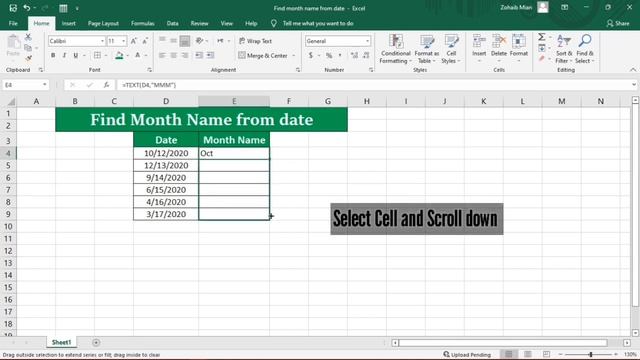Switch to Page Layout view in status bar
The height and width of the screenshot is (360, 640).
[x=528, y=354]
